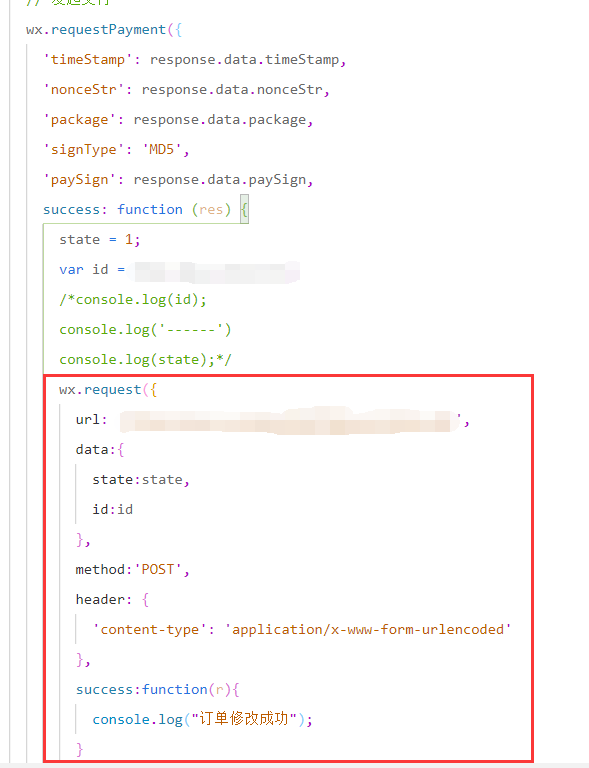Select the 'paySign' property line
Screen dimensions: 589x768
tap(178, 180)
